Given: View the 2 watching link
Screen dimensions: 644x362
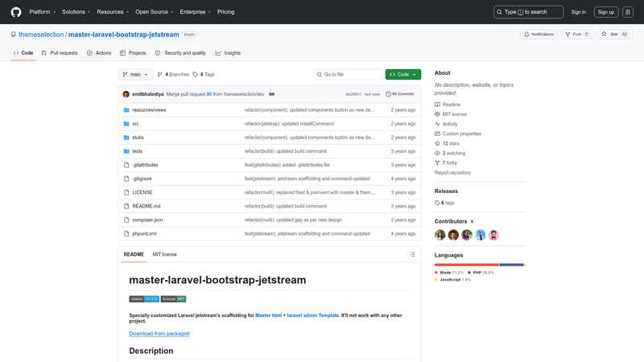Looking at the screenshot, I should [450, 153].
